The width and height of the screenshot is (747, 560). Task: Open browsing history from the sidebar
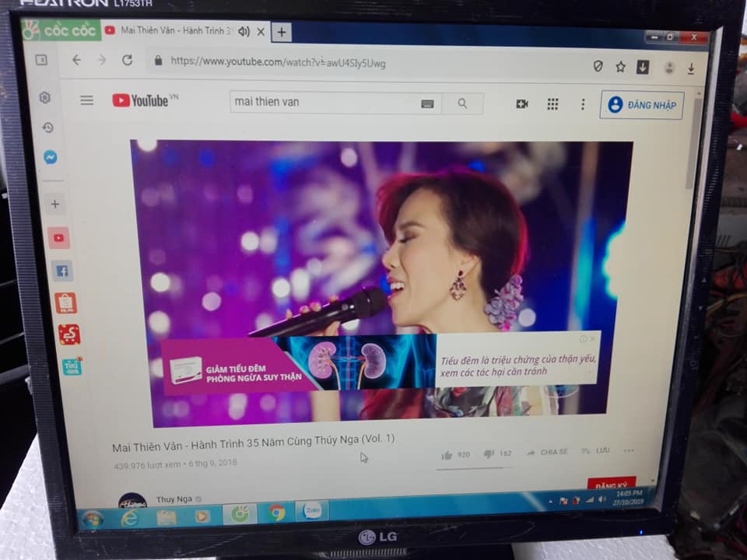(47, 127)
